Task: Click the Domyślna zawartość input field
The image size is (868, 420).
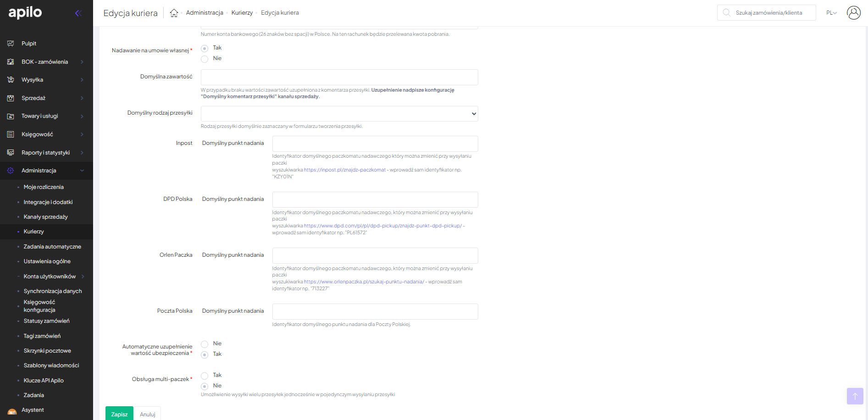Action: [339, 77]
